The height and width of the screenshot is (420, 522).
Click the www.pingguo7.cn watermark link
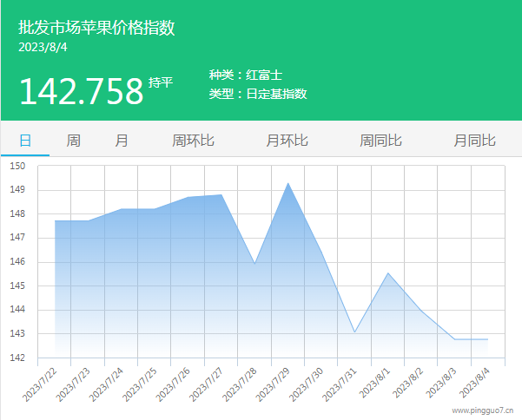point(483,411)
